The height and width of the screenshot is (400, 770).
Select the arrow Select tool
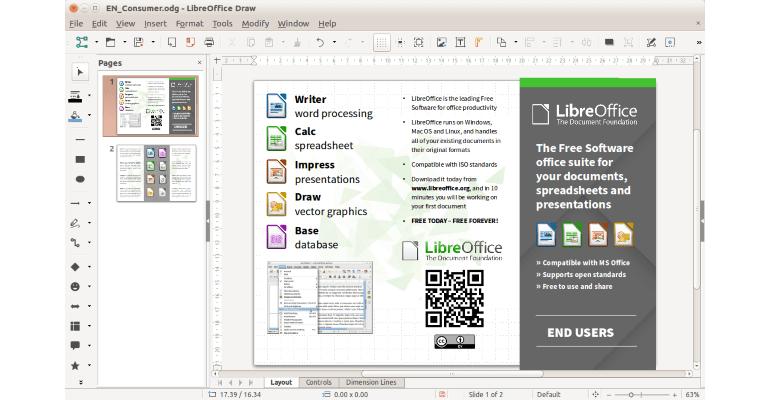[x=79, y=72]
